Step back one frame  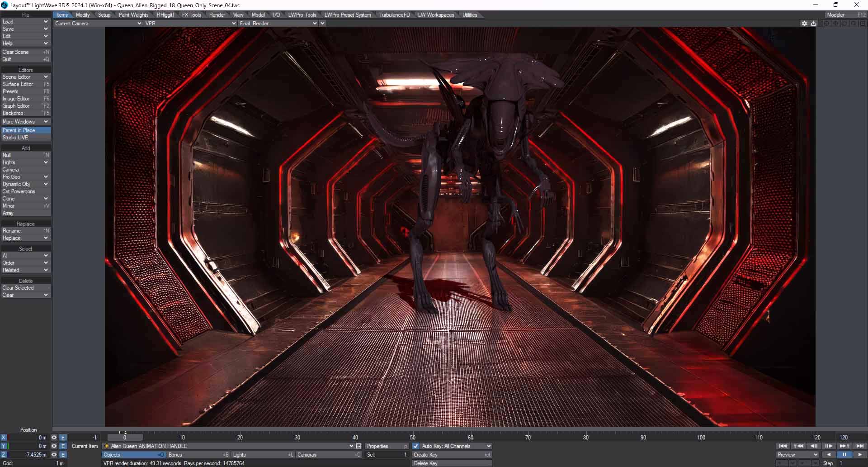814,446
